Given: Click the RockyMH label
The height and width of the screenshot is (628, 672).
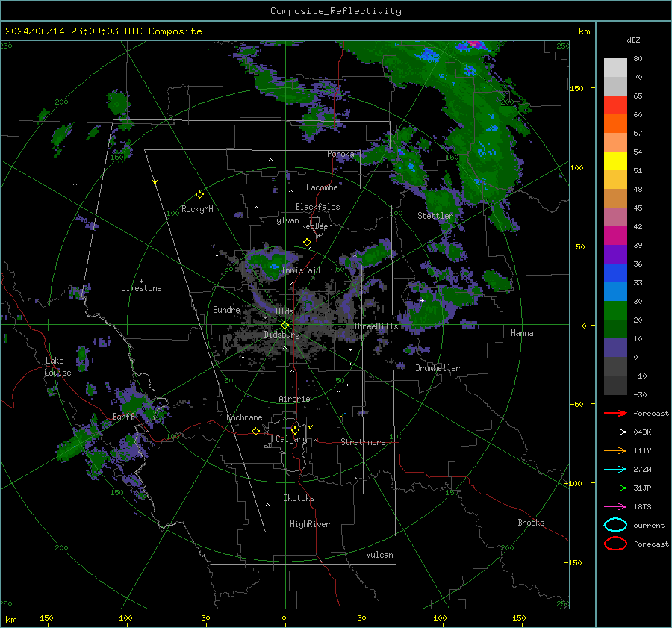Looking at the screenshot, I should [x=197, y=209].
